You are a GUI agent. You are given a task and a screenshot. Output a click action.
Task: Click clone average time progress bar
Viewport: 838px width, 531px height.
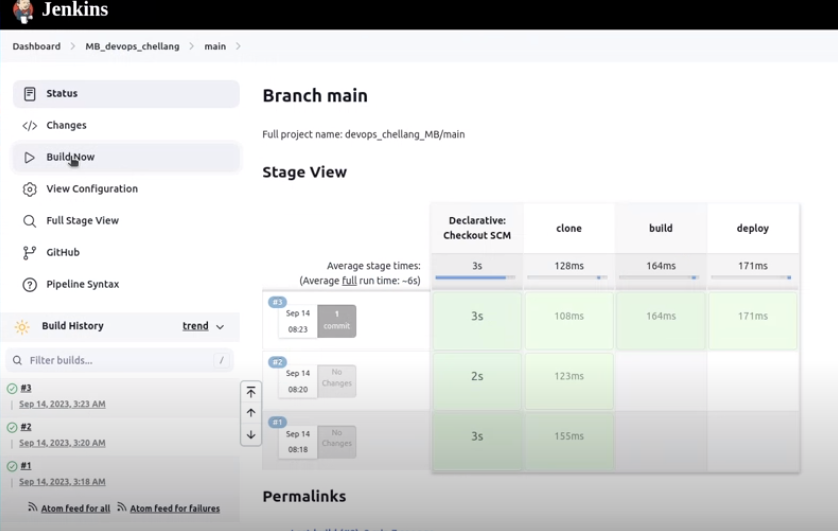567,278
